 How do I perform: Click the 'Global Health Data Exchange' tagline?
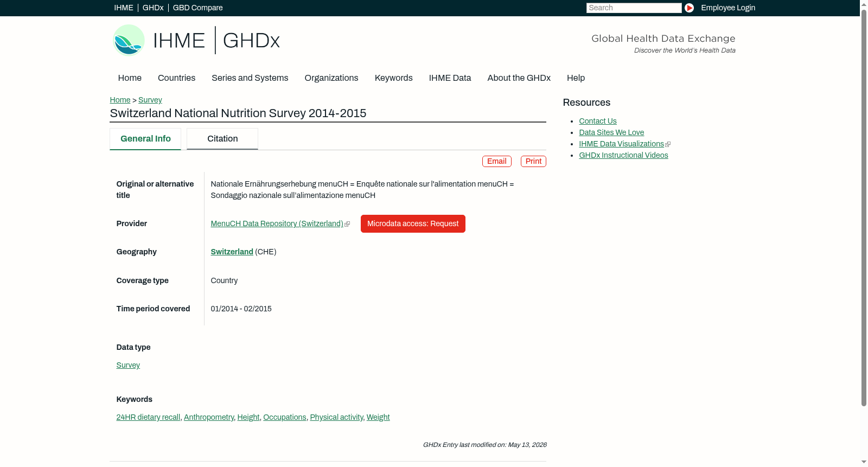663,39
